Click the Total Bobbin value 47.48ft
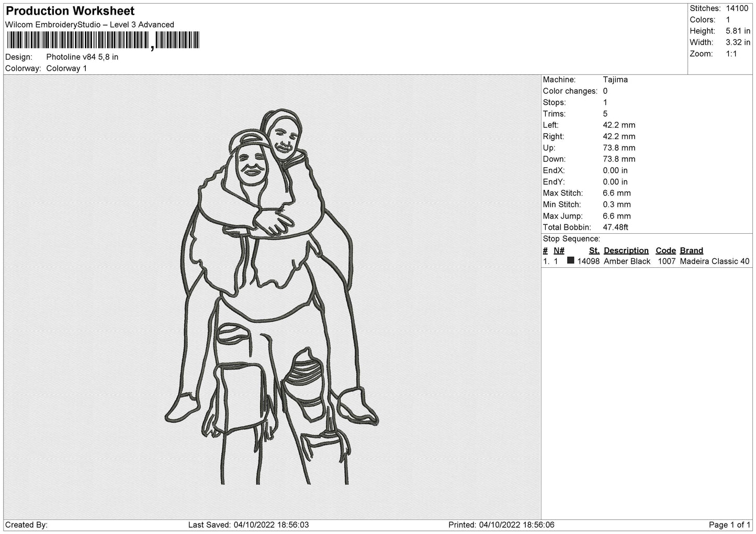Image resolution: width=756 pixels, height=534 pixels. 616,228
